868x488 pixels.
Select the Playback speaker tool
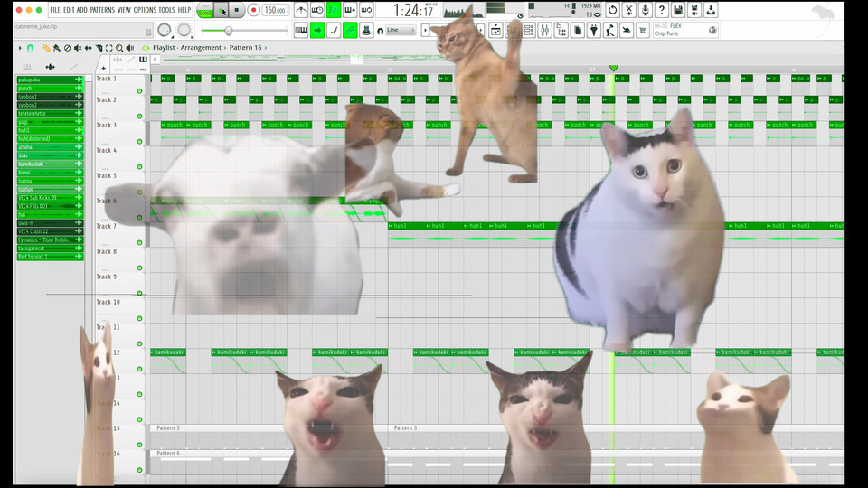[130, 48]
